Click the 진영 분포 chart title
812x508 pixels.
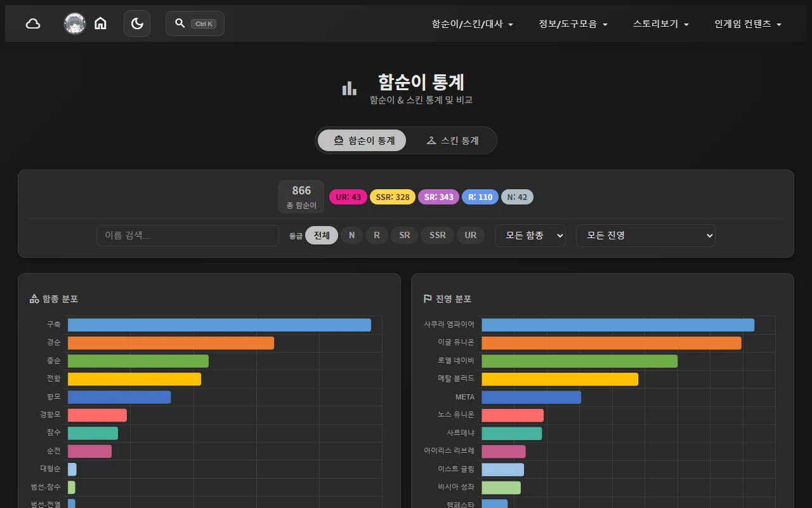point(454,299)
